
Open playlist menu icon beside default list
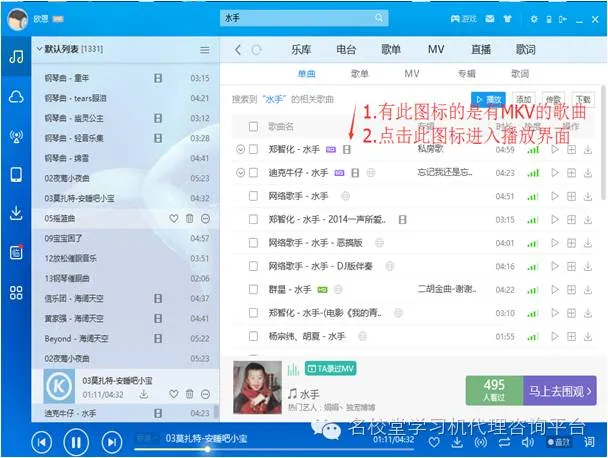205,50
